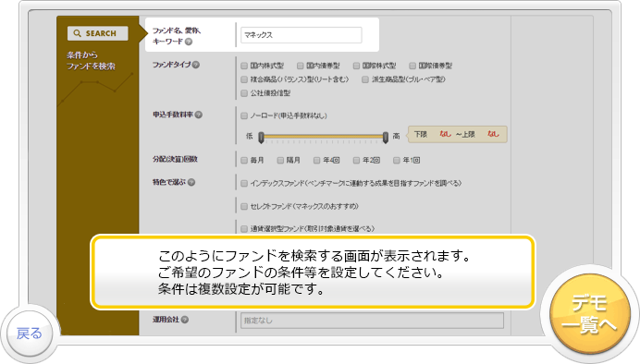Click the 下限 なし～上限 なし fee range label

(458, 134)
